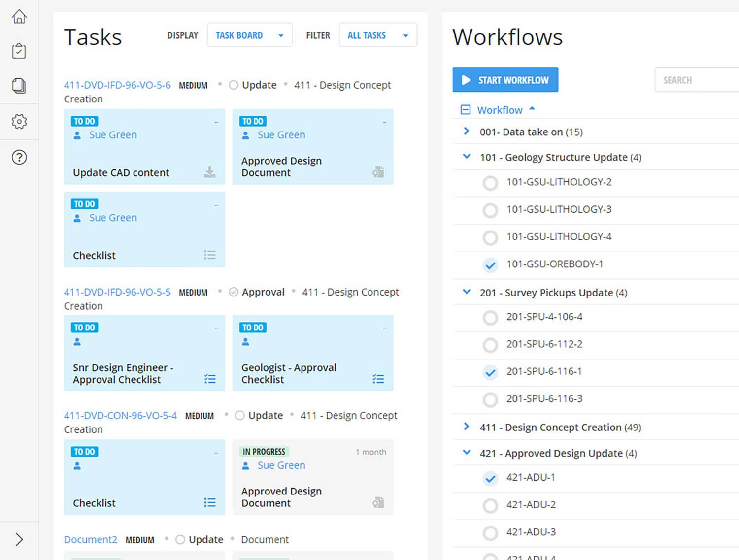Toggle status circle for 201-SPU-4-106-4
This screenshot has height=560, width=739.
coord(490,318)
